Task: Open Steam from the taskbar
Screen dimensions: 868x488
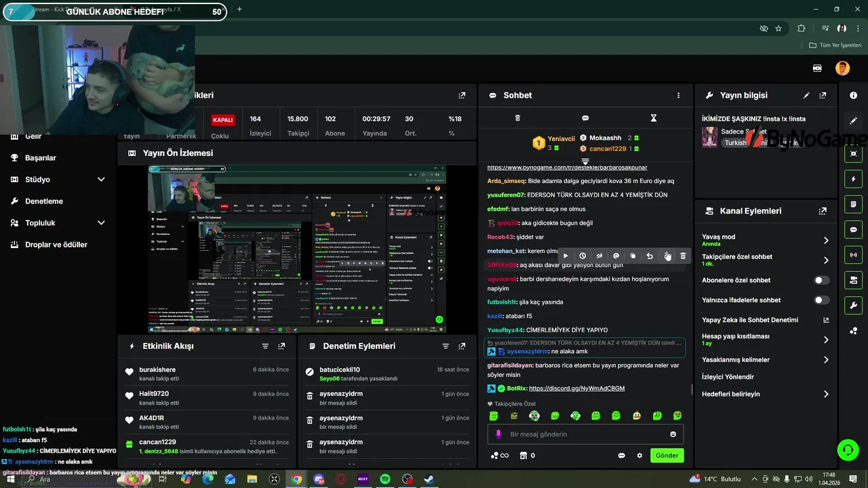Action: click(x=429, y=479)
